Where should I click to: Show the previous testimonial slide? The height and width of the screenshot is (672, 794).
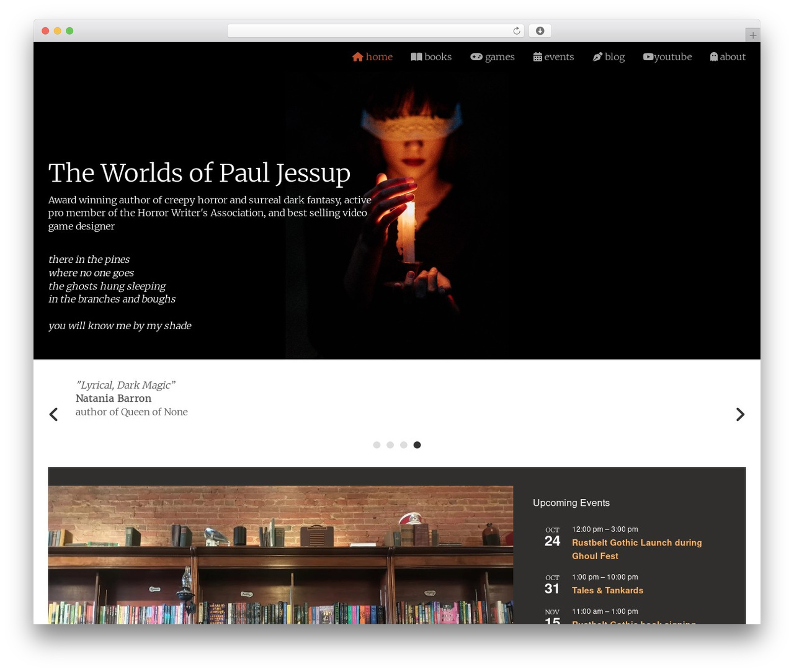click(54, 414)
